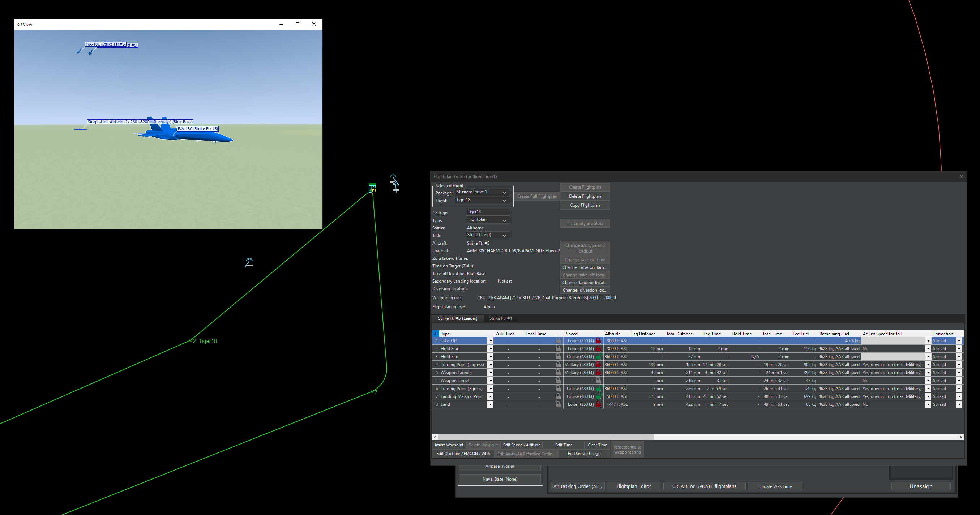Viewport: 980px width, 515px height.
Task: Open Formation dropdown on the Take-Off row
Action: (959, 341)
